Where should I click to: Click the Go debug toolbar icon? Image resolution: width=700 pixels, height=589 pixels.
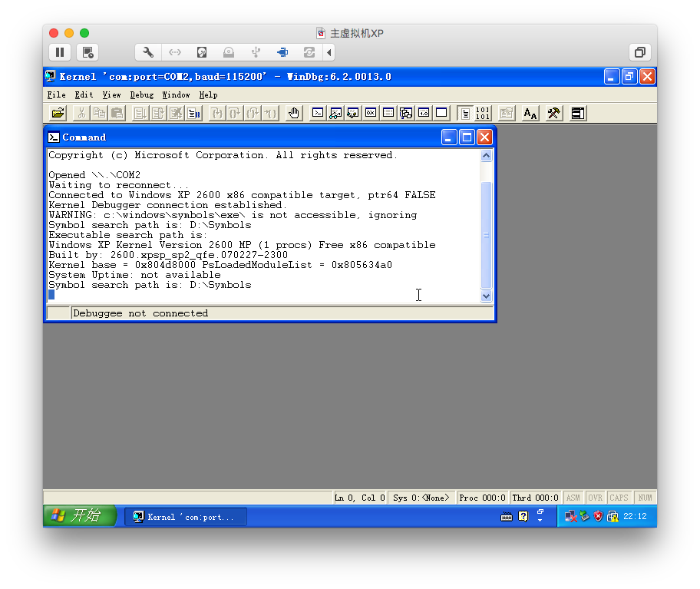[x=140, y=114]
